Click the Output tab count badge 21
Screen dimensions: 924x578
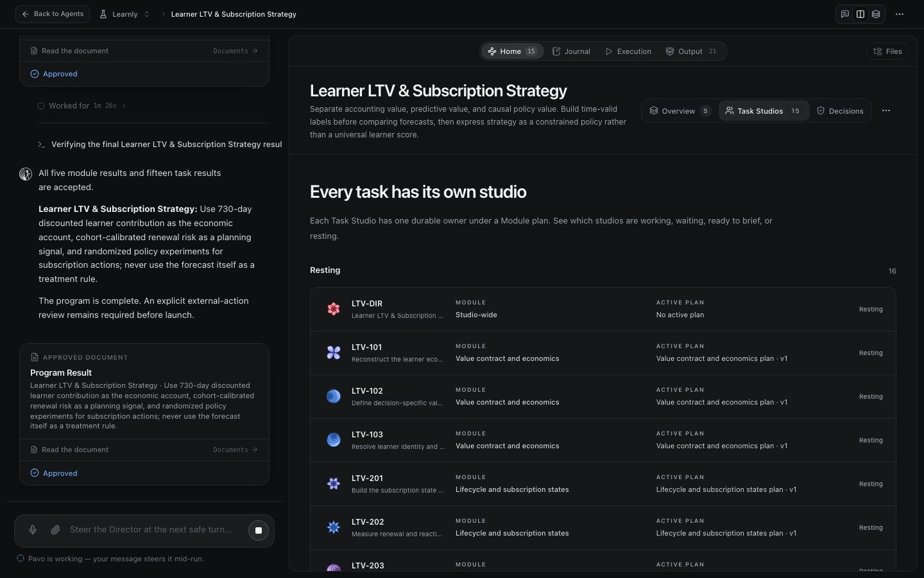pyautogui.click(x=712, y=51)
